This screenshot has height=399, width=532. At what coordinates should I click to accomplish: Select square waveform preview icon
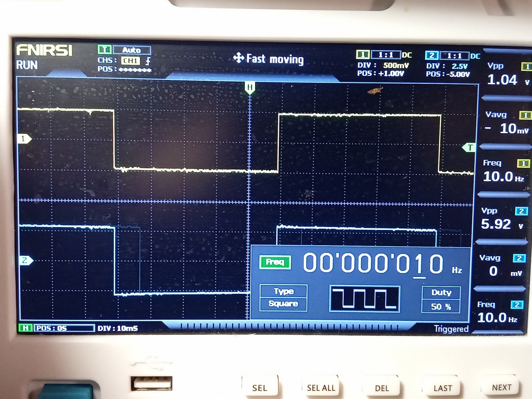364,299
